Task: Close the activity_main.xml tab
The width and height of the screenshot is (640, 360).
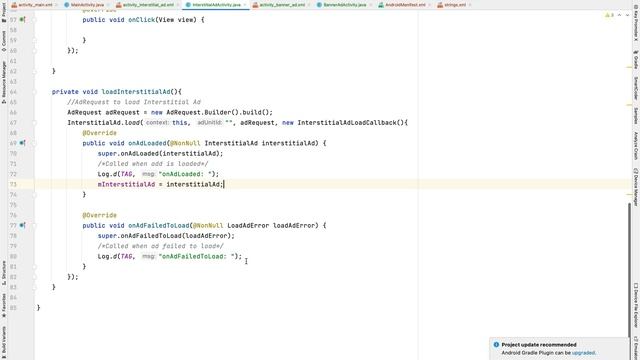Action: 57,5
